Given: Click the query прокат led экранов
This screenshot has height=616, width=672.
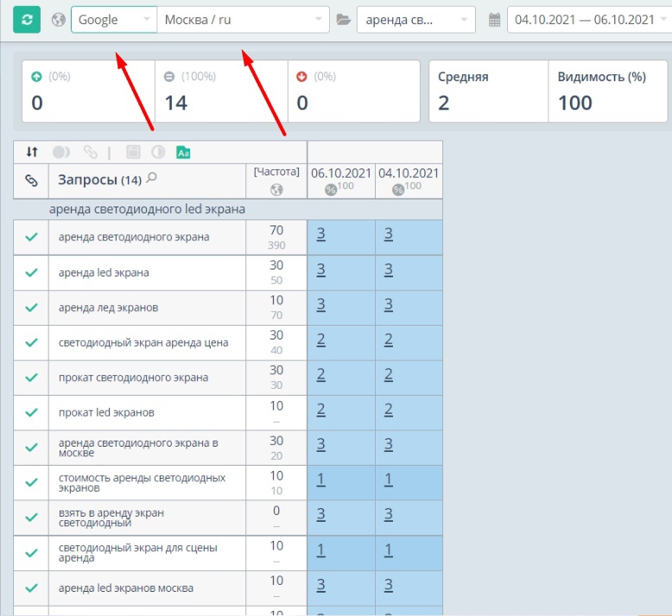Looking at the screenshot, I should (106, 412).
